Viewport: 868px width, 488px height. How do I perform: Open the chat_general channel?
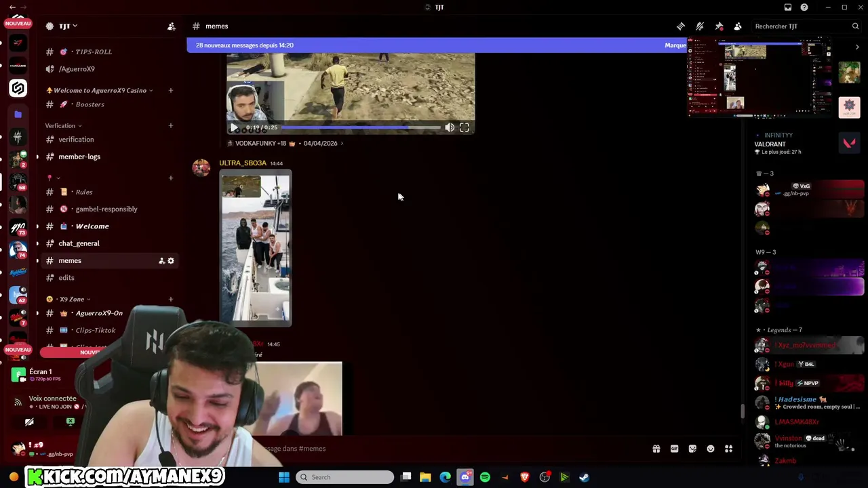coord(79,243)
